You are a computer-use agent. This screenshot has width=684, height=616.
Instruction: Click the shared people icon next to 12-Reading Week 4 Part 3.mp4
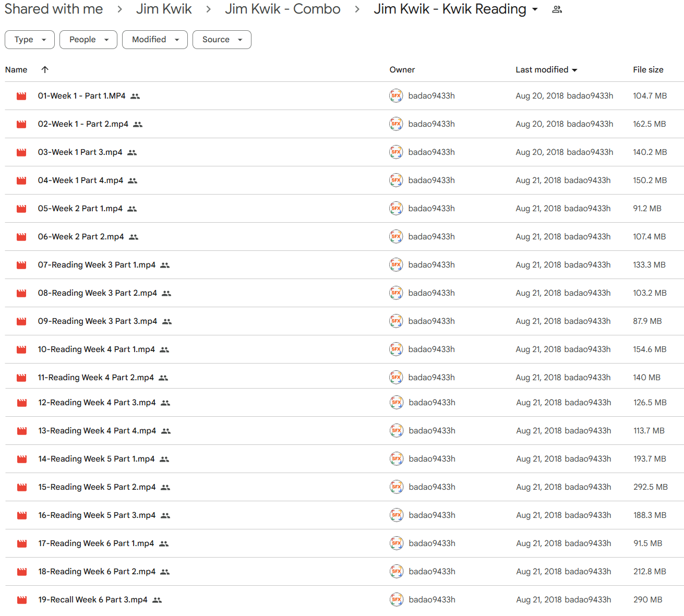pos(165,403)
